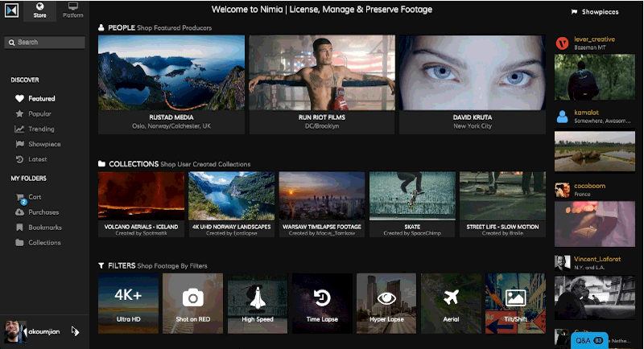The height and width of the screenshot is (349, 644).
Task: Open Latest footage list
Action: point(37,159)
